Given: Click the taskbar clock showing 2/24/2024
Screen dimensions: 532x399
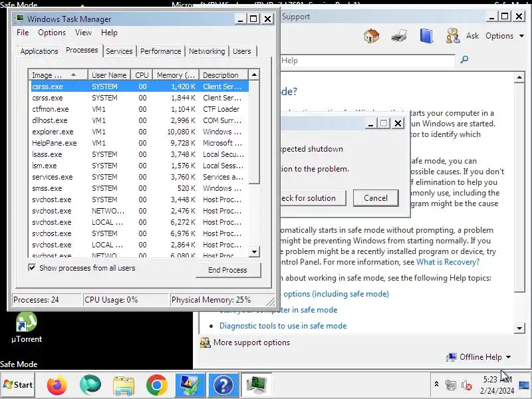Looking at the screenshot, I should 497,385.
